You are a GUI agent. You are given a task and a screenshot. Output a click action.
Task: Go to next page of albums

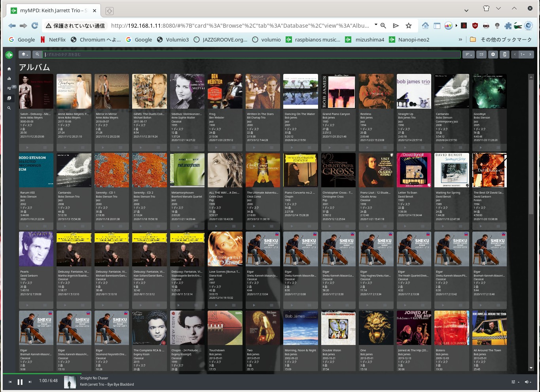531,55
